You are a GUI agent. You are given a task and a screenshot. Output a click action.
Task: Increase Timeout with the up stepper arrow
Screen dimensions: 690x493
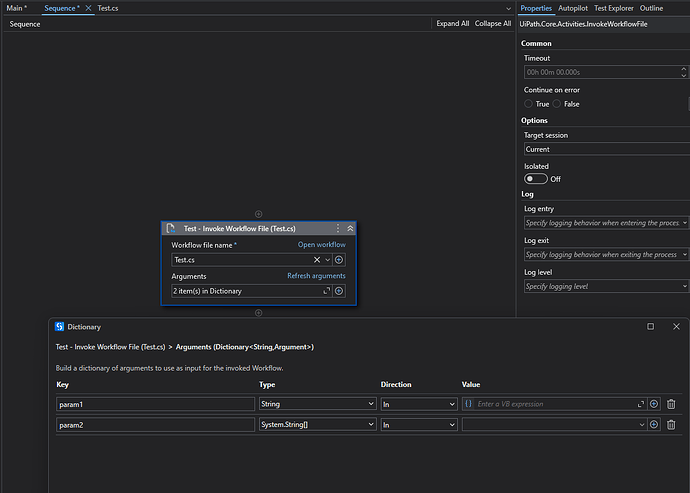tap(683, 69)
